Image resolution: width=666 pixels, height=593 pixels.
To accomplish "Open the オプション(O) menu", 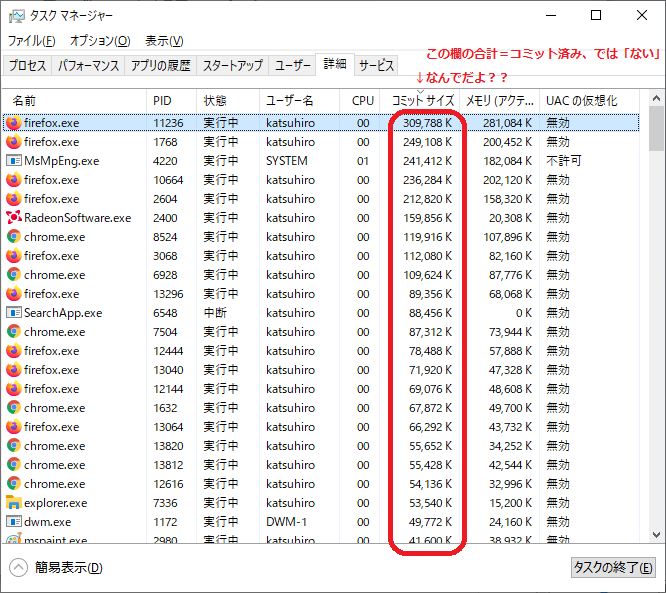I will (x=100, y=41).
